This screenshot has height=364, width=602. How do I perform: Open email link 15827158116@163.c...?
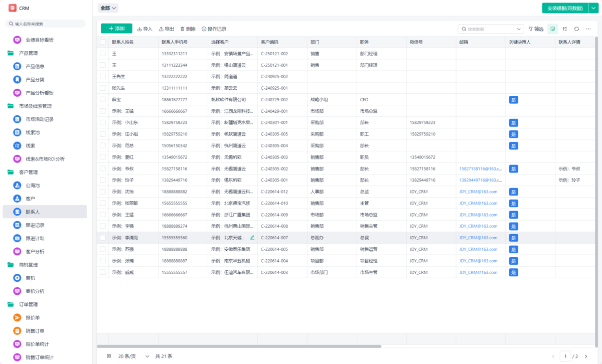coord(481,169)
